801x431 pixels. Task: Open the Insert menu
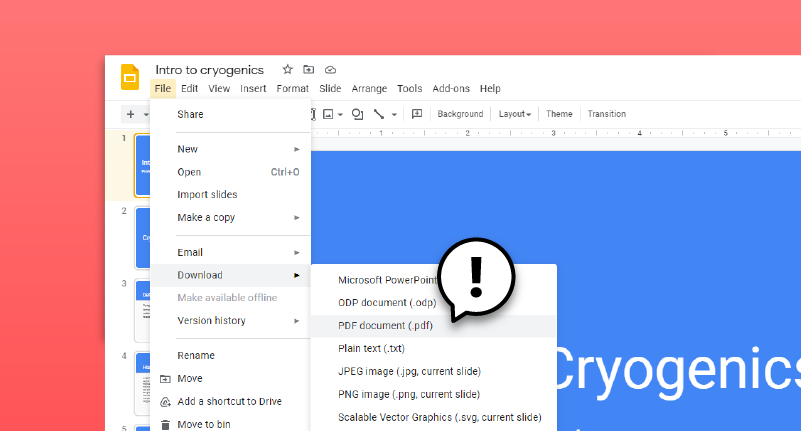[x=253, y=89]
